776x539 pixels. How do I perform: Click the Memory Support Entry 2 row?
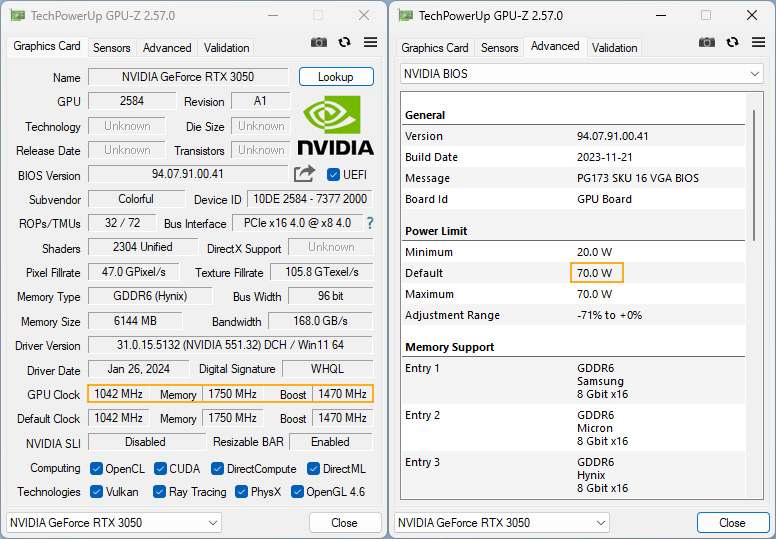pyautogui.click(x=573, y=428)
